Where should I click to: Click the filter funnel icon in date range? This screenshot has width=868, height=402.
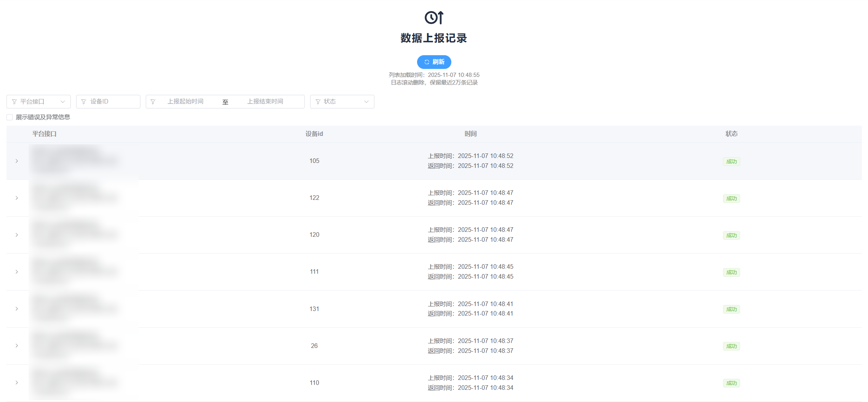tap(153, 102)
